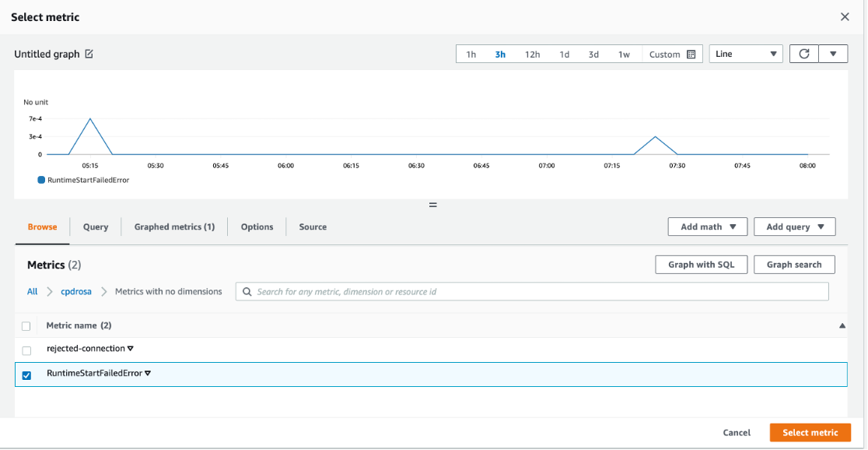
Task: Switch to the Source tab
Action: [312, 227]
